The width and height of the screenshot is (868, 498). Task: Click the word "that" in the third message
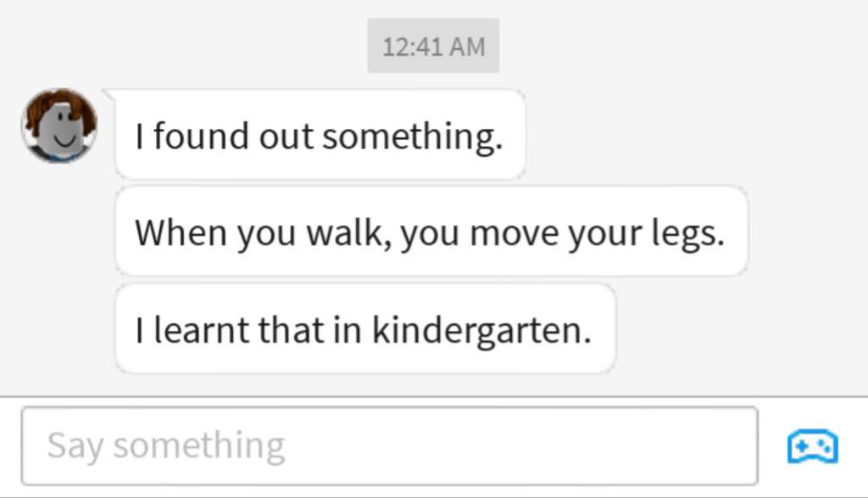291,330
